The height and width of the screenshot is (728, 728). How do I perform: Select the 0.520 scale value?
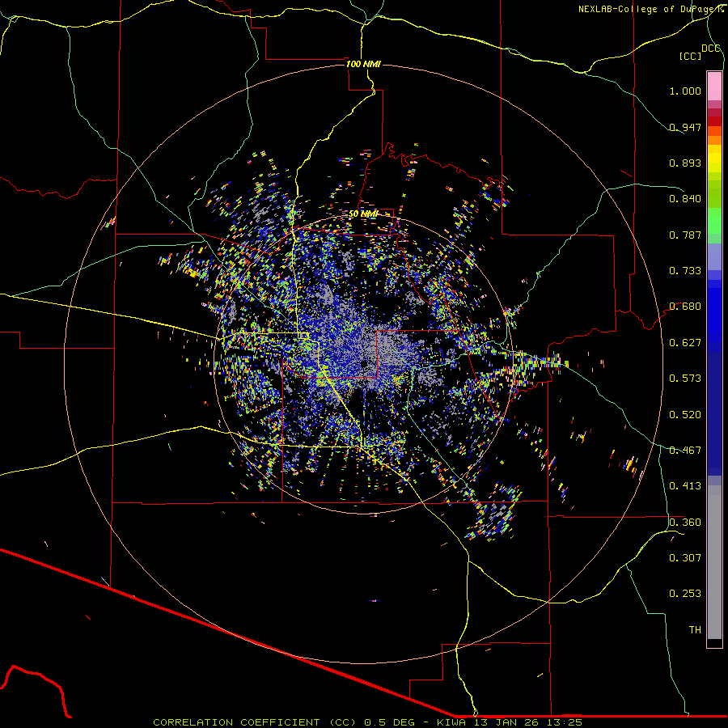pyautogui.click(x=685, y=415)
